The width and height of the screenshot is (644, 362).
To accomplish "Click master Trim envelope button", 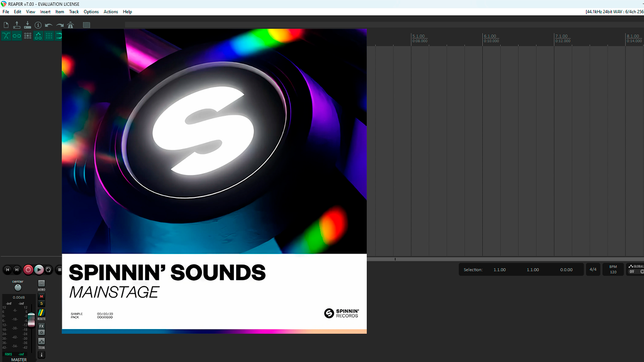I will (41, 341).
